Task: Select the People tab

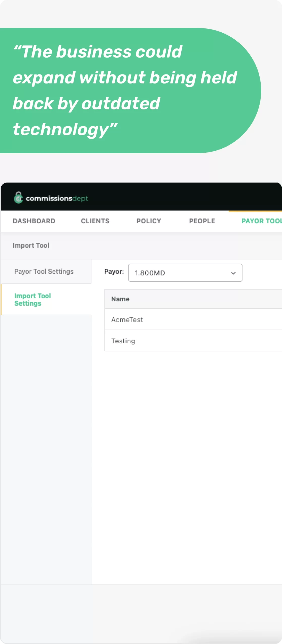Action: [202, 221]
